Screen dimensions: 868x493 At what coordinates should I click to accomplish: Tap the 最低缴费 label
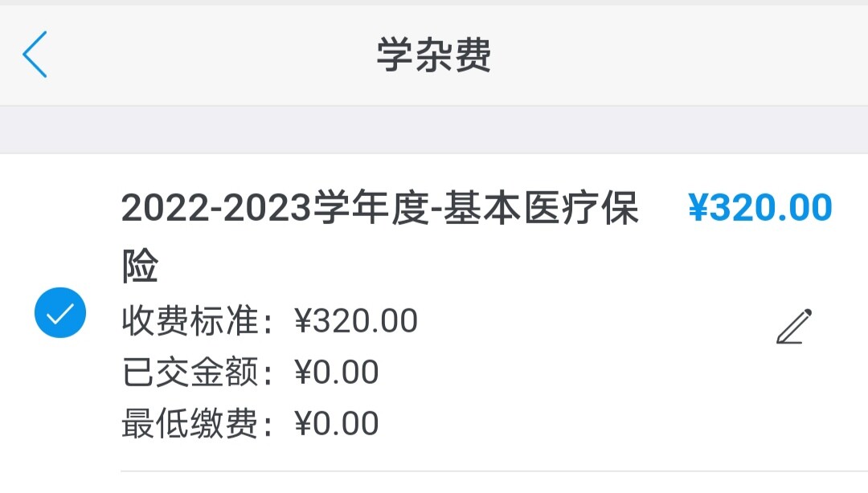tap(190, 424)
